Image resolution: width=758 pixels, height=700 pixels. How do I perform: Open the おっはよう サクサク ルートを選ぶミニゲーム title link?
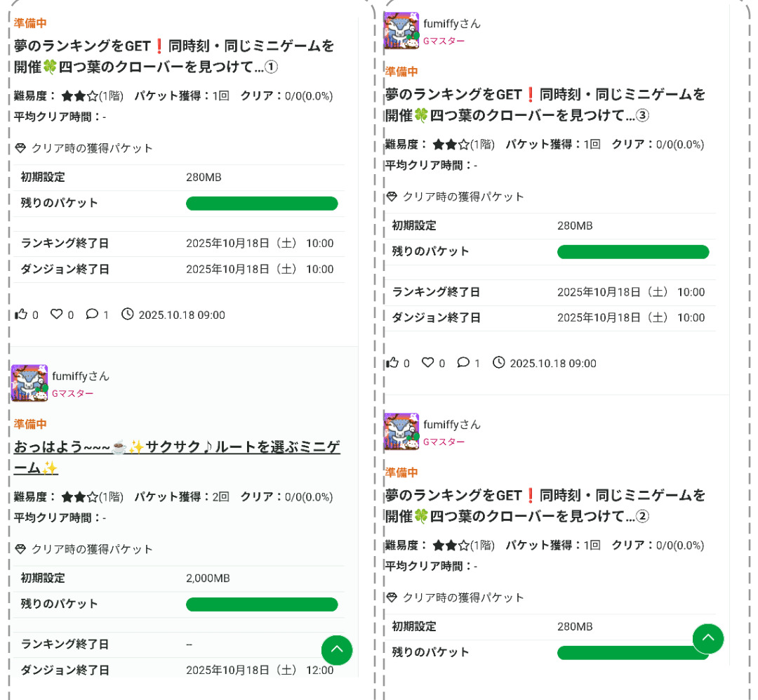177,458
